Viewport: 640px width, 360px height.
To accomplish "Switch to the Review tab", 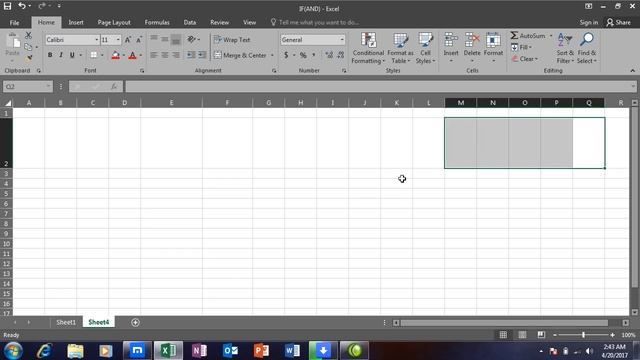I will pyautogui.click(x=219, y=22).
